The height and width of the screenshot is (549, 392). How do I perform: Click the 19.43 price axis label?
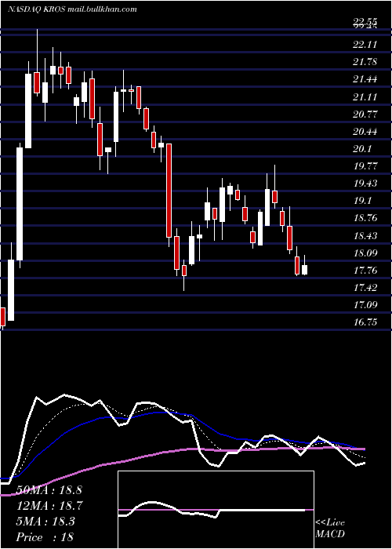tap(365, 184)
